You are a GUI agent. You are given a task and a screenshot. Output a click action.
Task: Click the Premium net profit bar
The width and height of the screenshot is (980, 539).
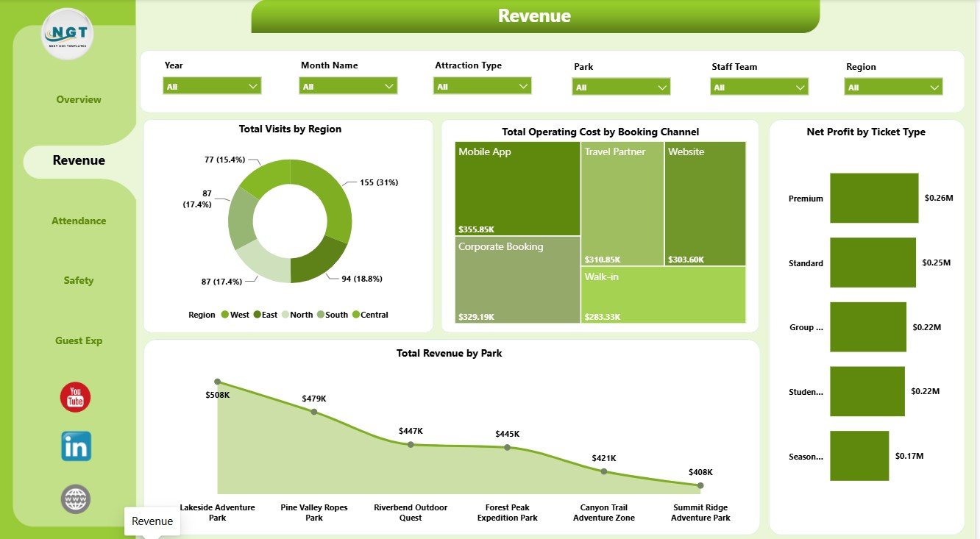tap(874, 198)
